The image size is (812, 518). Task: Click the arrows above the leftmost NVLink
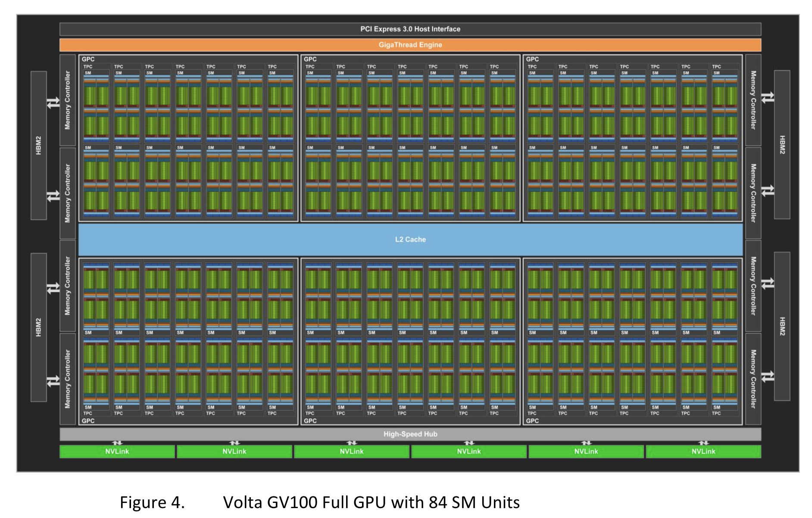coord(117,443)
